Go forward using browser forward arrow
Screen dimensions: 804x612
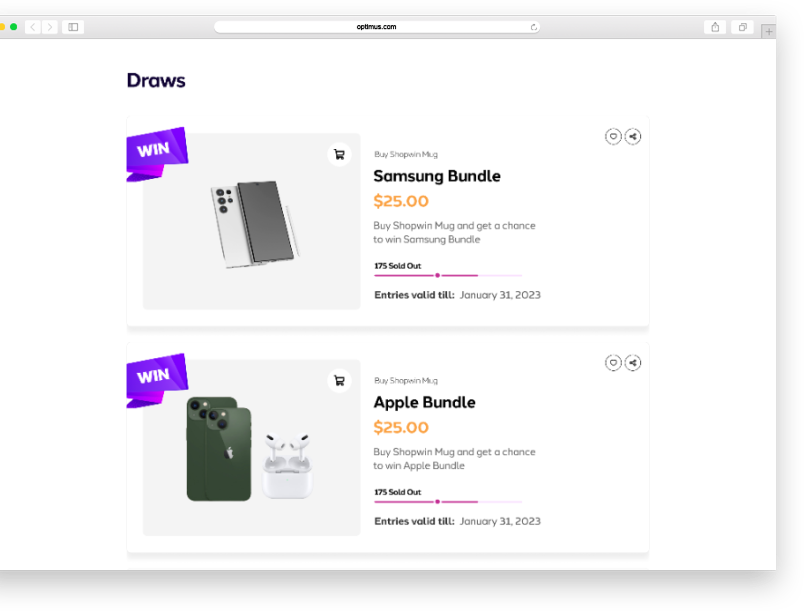(x=50, y=27)
